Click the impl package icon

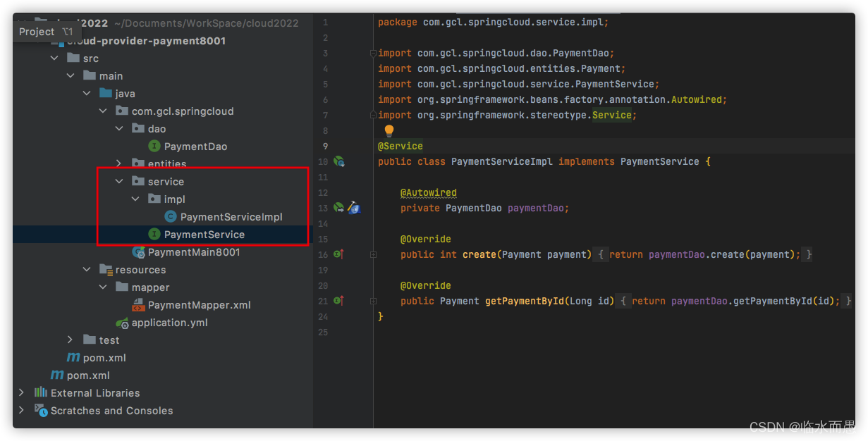tap(154, 199)
